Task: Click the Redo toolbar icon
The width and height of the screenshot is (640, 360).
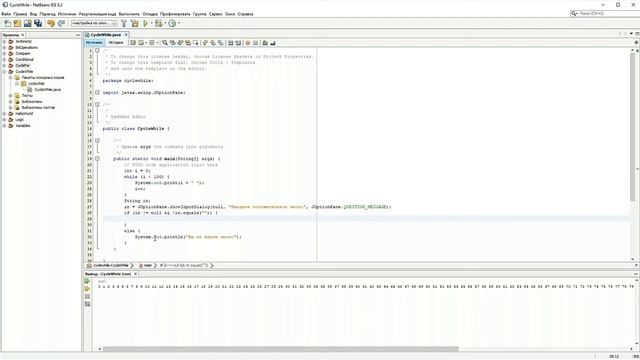Action: point(61,23)
